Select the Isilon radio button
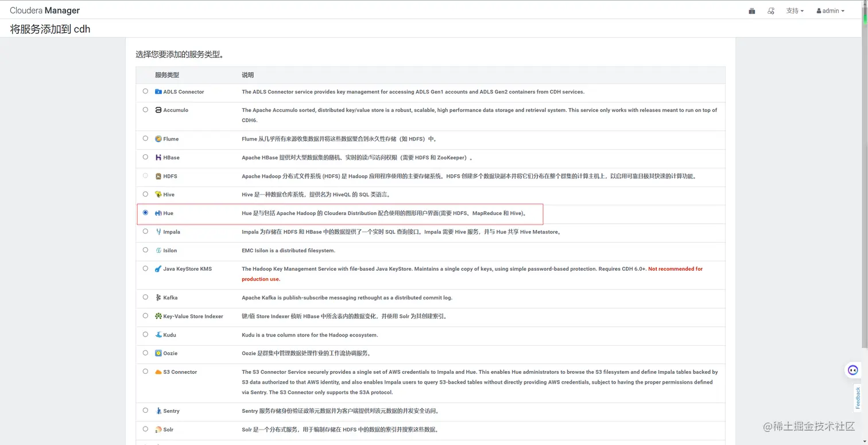Viewport: 868px width, 445px height. (x=145, y=249)
